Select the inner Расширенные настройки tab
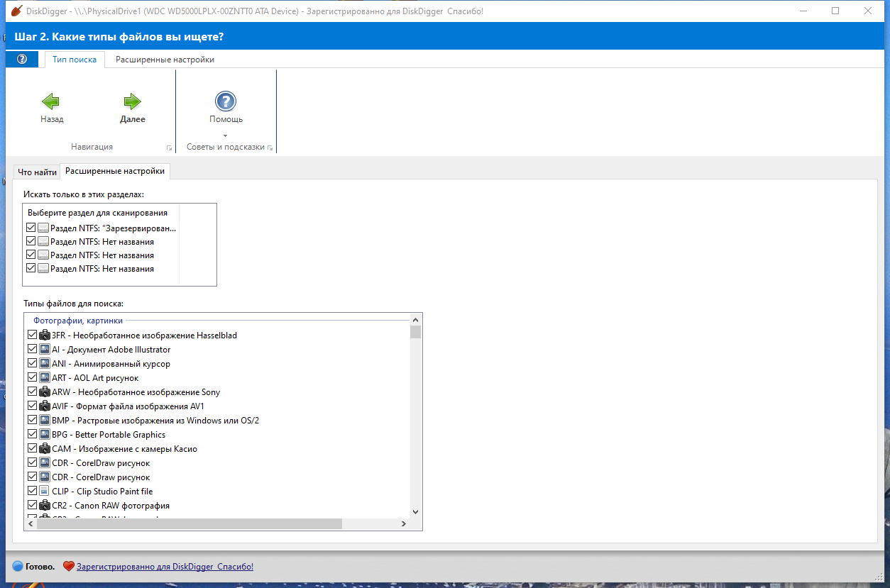The height and width of the screenshot is (588, 890). (x=115, y=171)
